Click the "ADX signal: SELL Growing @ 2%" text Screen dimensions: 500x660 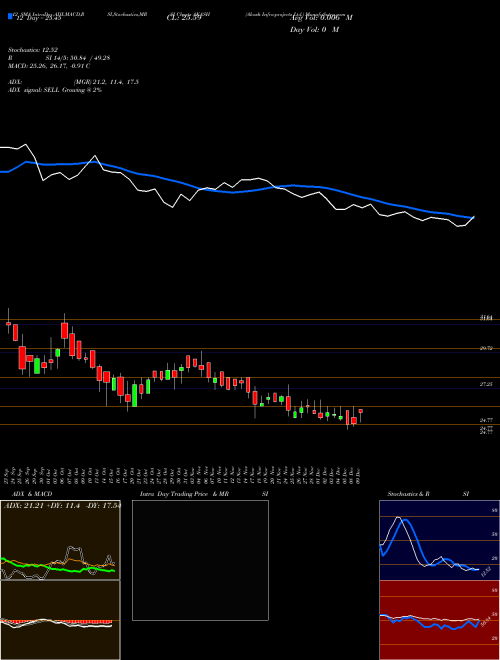[x=55, y=90]
